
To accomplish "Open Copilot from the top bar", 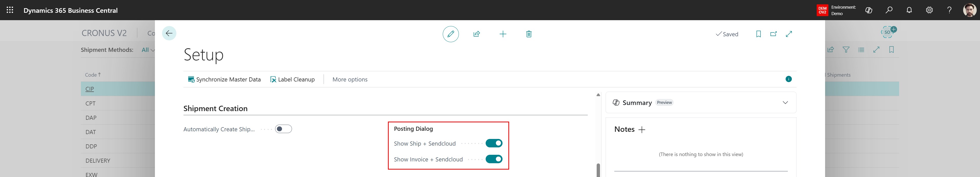I will (x=868, y=10).
